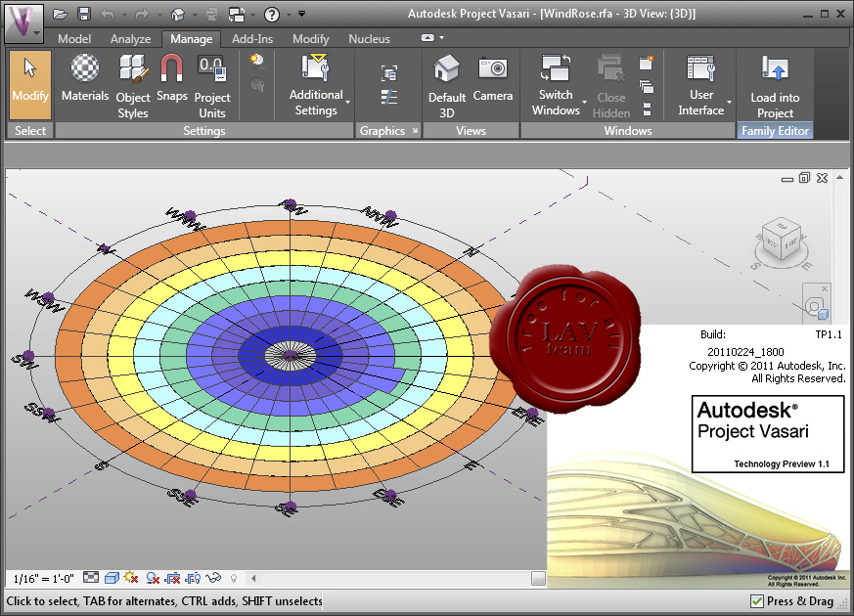This screenshot has width=854, height=616.
Task: Switch to the Add-Ins tab
Action: 252,39
